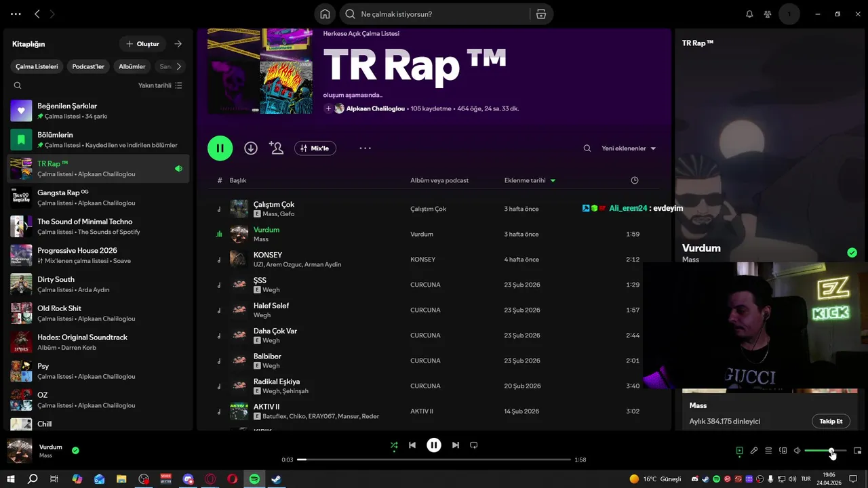This screenshot has width=868, height=488.
Task: Skip to the next track
Action: pos(456,445)
